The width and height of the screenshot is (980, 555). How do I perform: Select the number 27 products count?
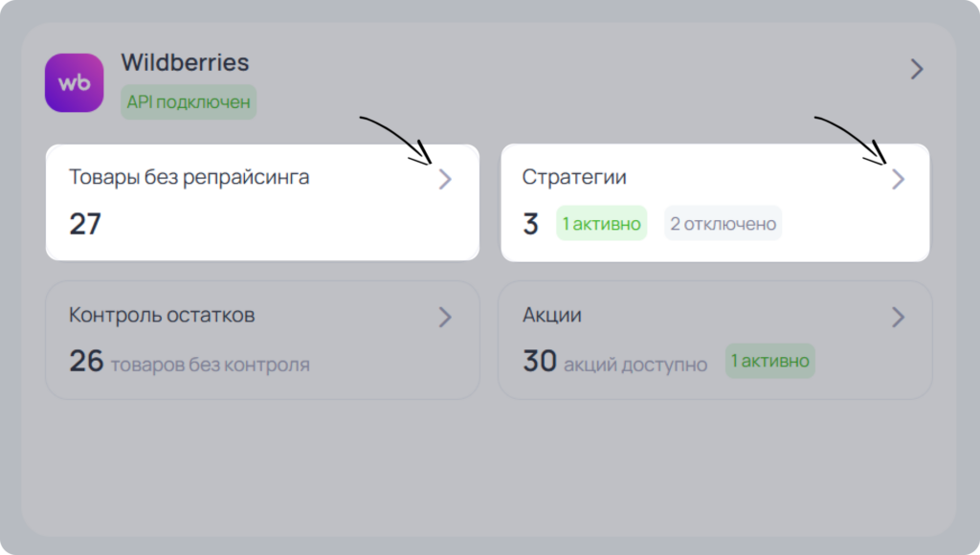(85, 224)
